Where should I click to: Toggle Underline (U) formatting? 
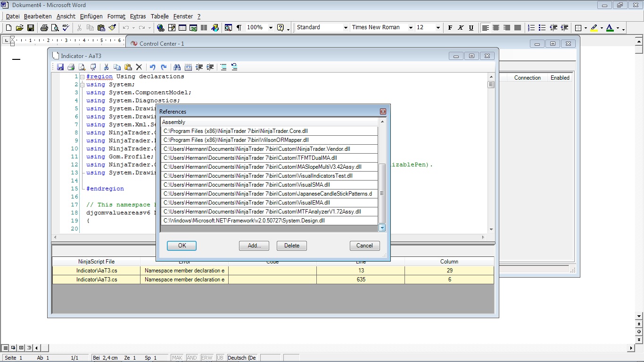tap(471, 28)
